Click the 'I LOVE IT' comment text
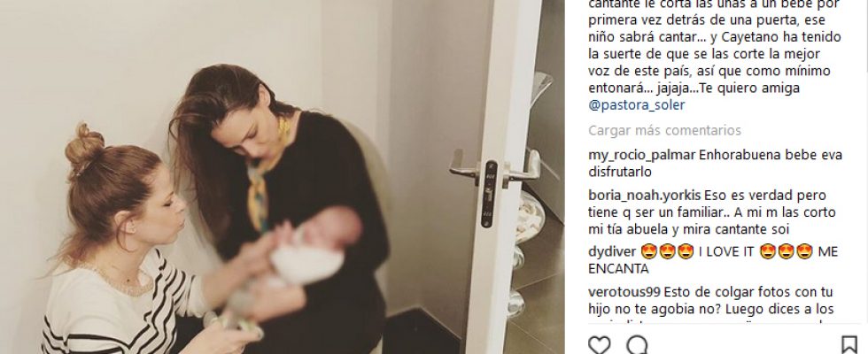This screenshot has width=868, height=354. [726, 252]
